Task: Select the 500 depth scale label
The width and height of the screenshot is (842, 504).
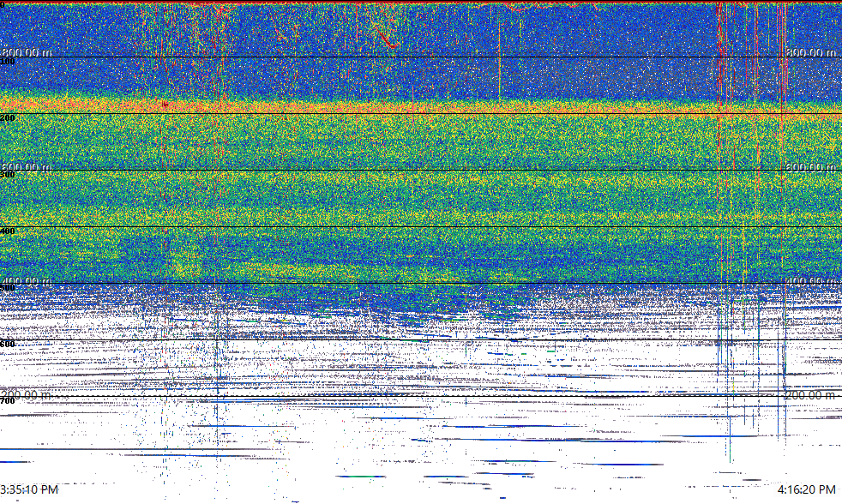Action: pos(8,288)
